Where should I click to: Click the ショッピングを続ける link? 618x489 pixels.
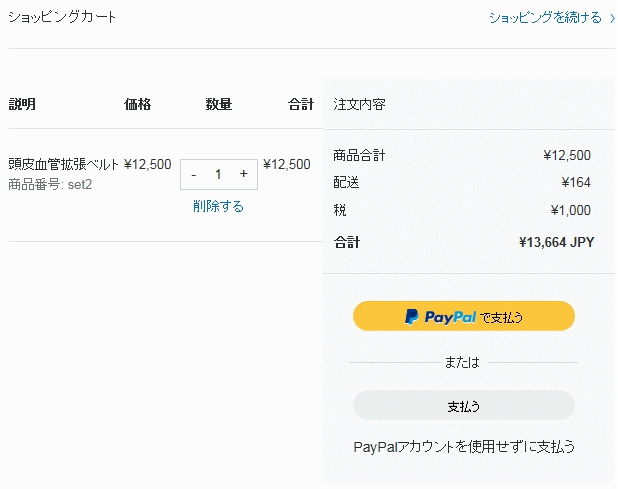pyautogui.click(x=545, y=18)
